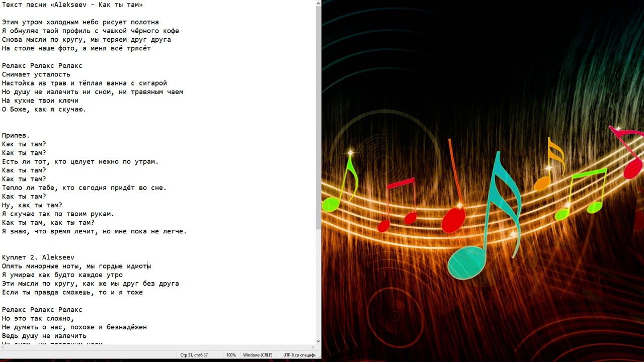Click the 100% zoom status entry
Viewport: 644px width, 362px height.
tap(231, 355)
